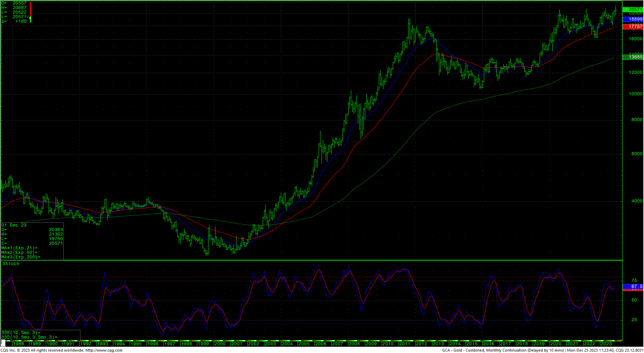The height and width of the screenshot is (353, 644).
Task: Click the 2008 year on the time axis
Action: point(354,344)
